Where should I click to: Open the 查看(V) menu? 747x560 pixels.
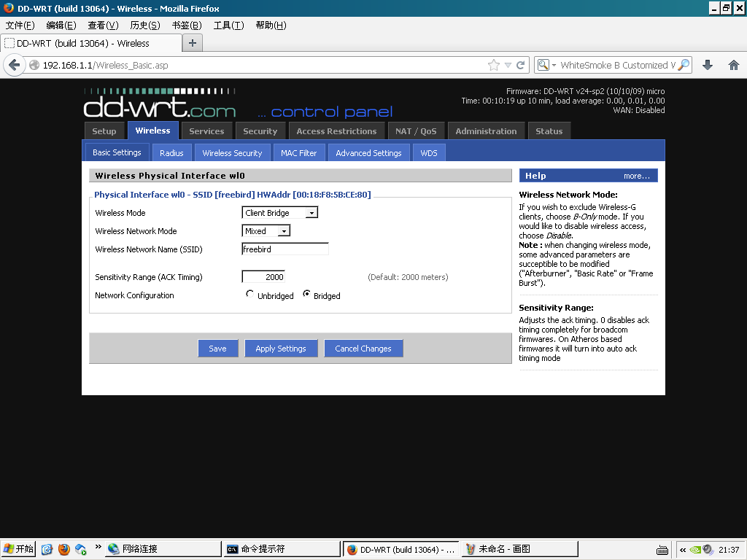coord(103,26)
